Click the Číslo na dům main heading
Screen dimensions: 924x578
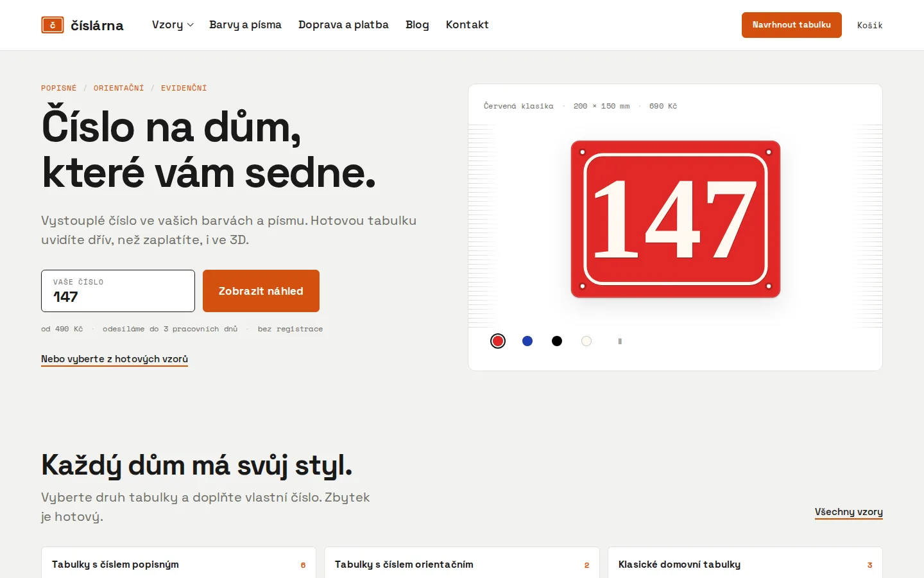point(209,150)
